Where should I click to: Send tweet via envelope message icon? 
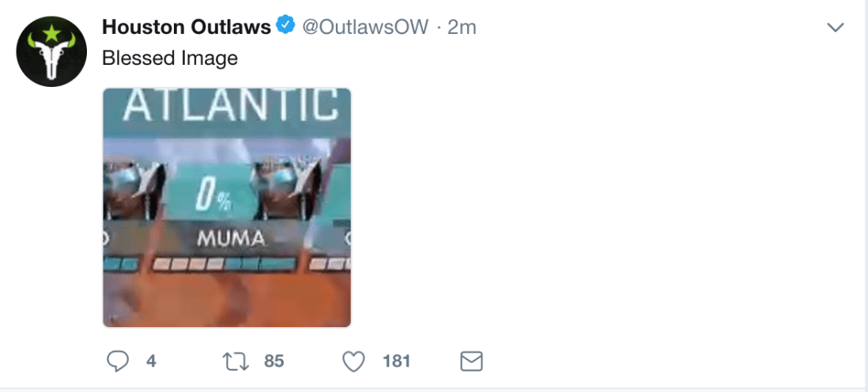472,361
